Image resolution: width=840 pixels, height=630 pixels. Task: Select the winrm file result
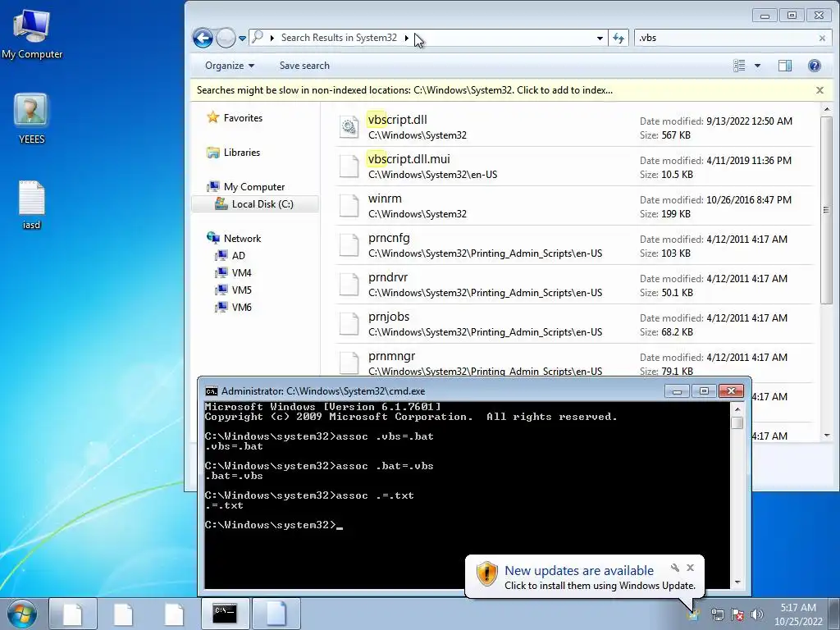pos(574,206)
